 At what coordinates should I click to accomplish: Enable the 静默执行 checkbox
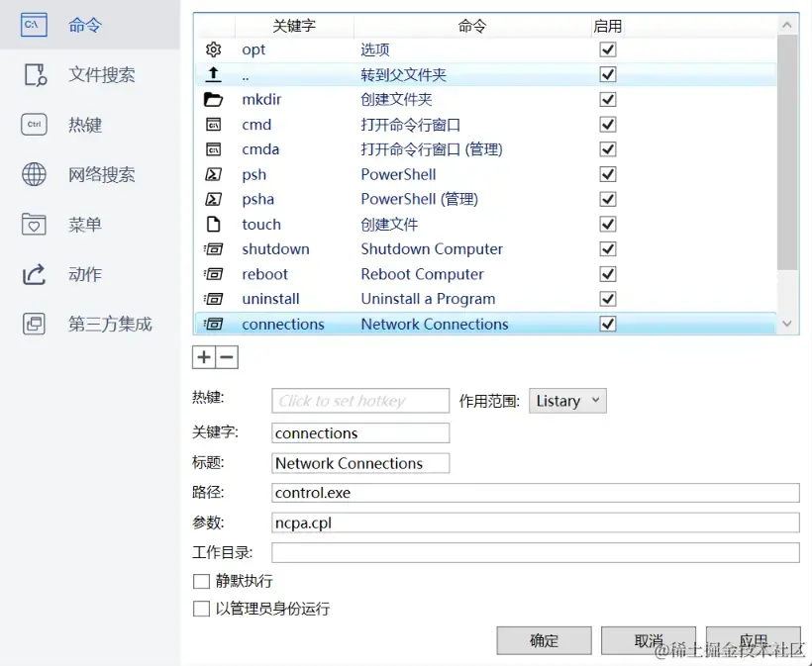tap(201, 581)
